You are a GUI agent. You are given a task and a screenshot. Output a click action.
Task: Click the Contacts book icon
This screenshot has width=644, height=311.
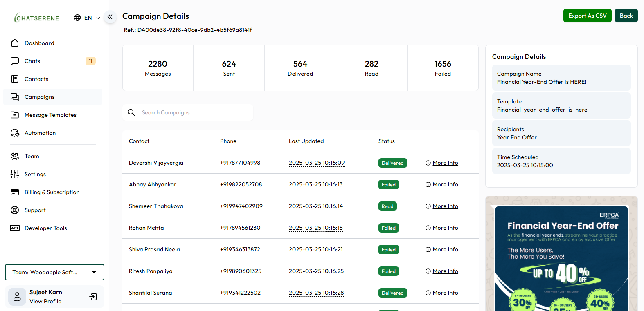15,79
